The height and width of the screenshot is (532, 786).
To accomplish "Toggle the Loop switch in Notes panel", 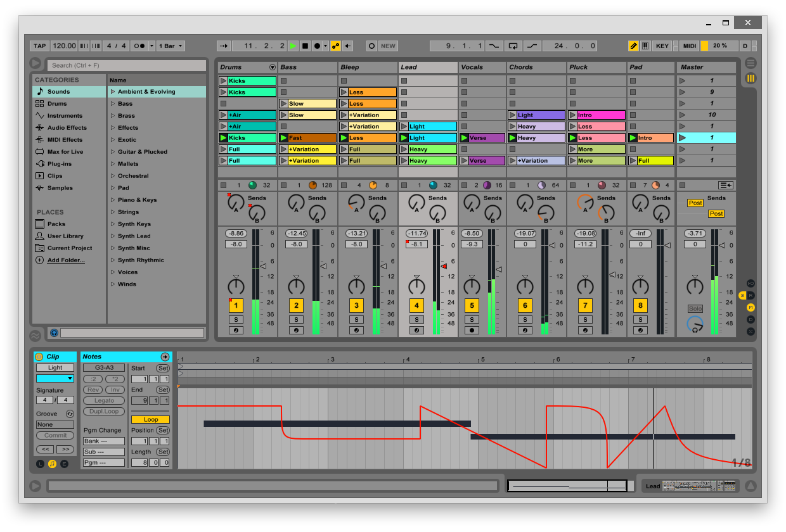I will (x=150, y=419).
